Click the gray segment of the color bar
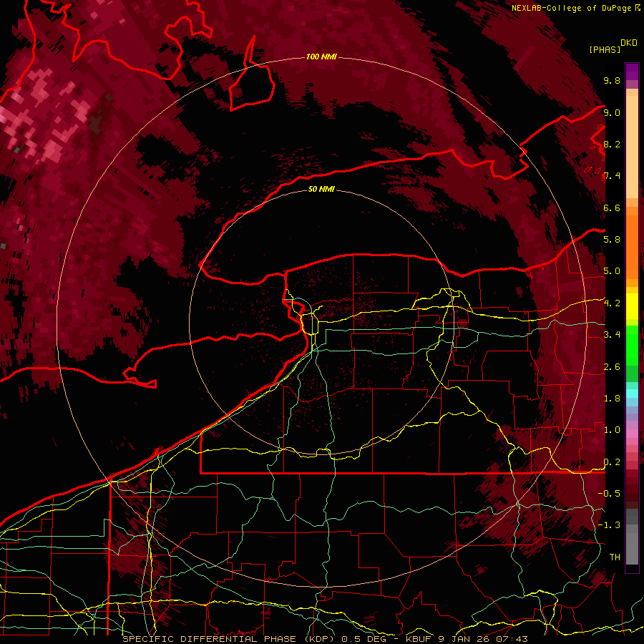This screenshot has height=644, width=644. pyautogui.click(x=632, y=536)
